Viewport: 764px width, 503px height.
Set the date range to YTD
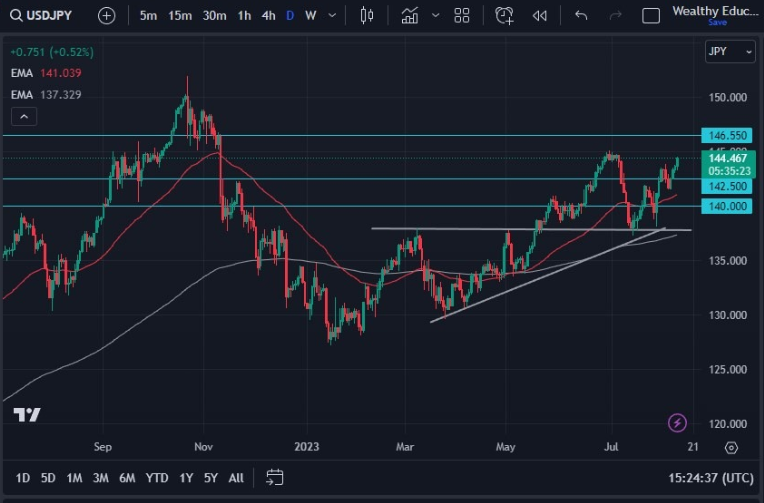(x=157, y=477)
